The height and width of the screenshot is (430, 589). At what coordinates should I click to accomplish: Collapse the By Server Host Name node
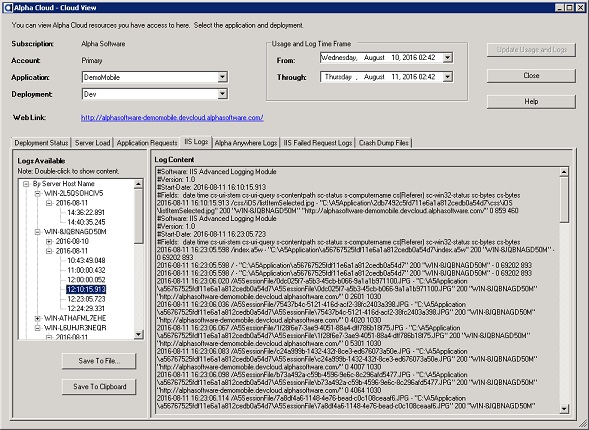tap(26, 184)
